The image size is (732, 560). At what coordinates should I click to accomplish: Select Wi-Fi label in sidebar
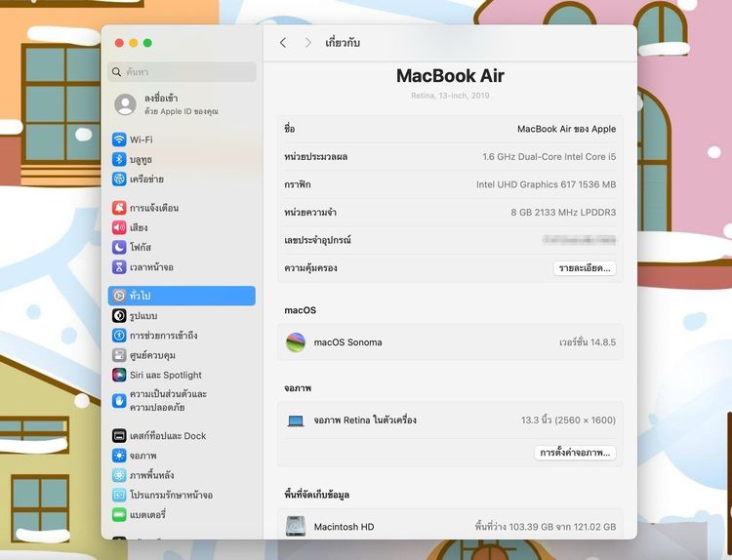coord(141,140)
